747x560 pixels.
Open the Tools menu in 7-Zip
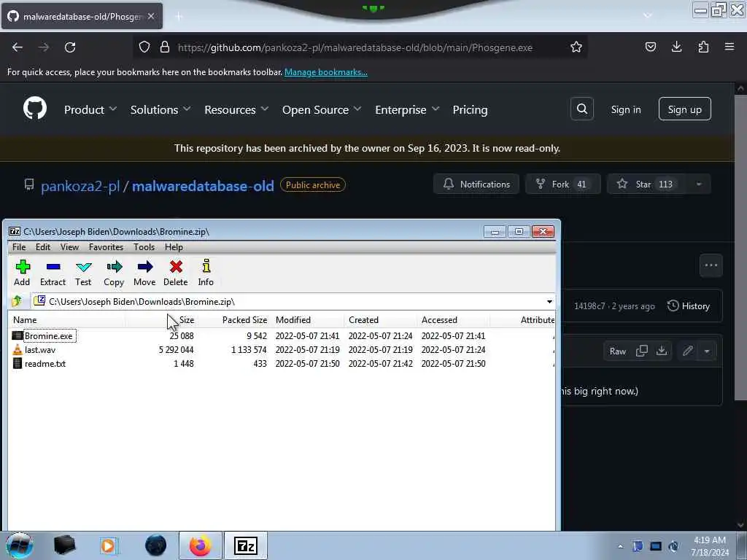pos(144,246)
